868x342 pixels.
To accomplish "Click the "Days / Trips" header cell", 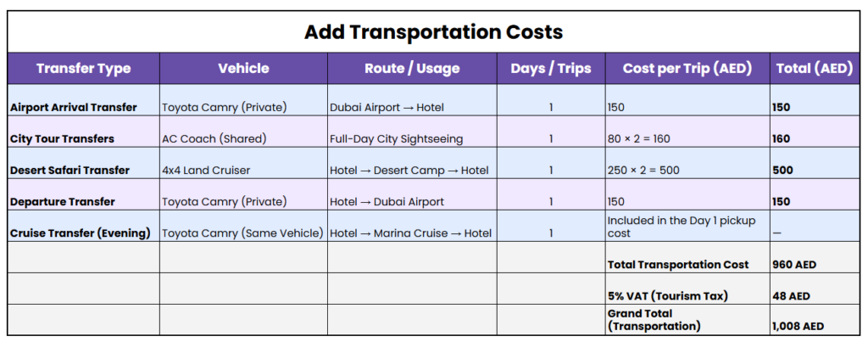I will 550,69.
